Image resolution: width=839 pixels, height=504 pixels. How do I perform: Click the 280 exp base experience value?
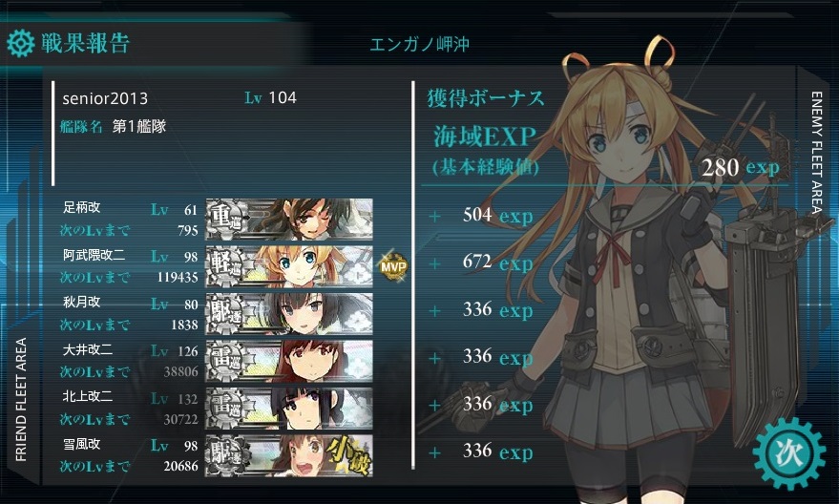click(740, 167)
